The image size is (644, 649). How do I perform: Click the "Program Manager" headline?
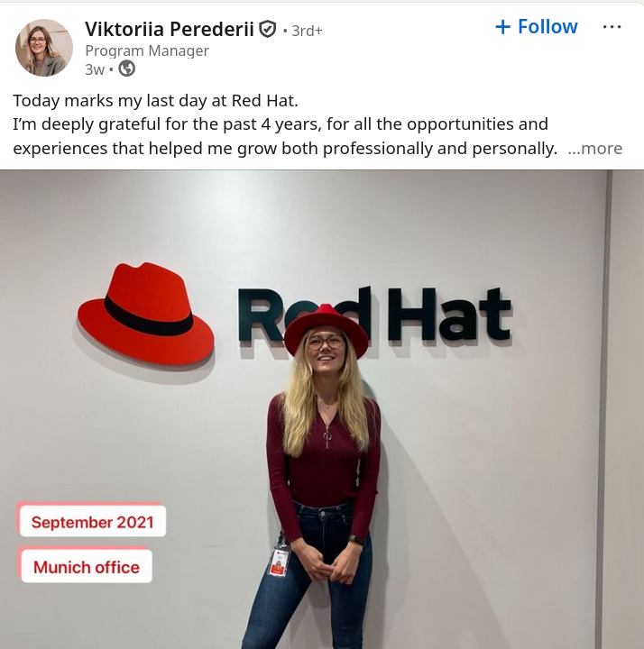[x=147, y=50]
